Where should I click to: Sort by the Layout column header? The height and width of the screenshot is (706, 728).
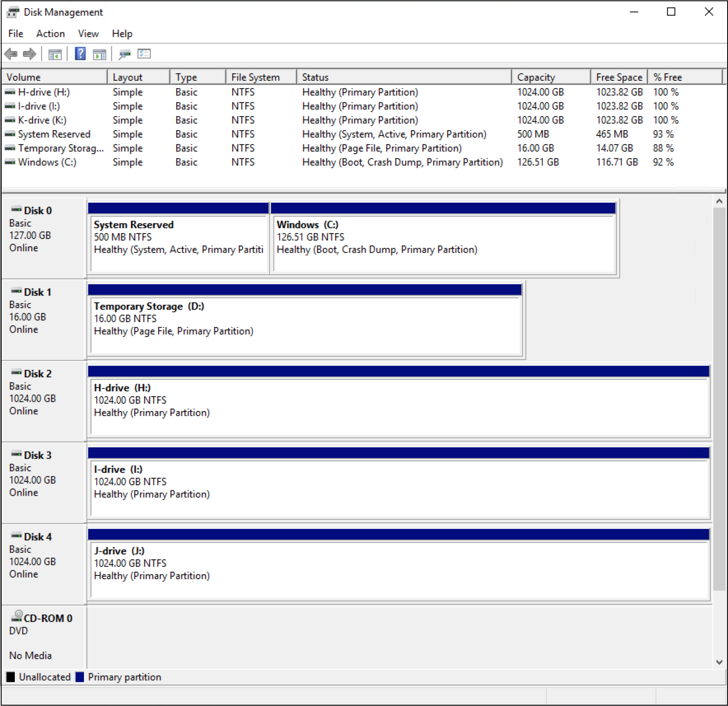(x=139, y=77)
